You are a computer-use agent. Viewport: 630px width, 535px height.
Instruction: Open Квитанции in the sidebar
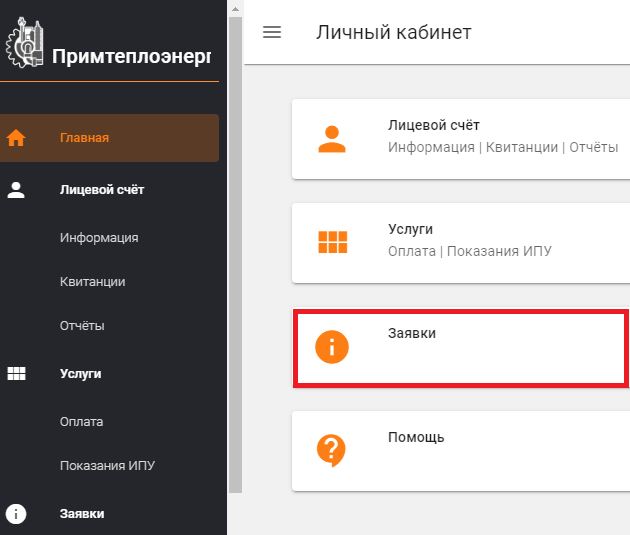(x=93, y=282)
